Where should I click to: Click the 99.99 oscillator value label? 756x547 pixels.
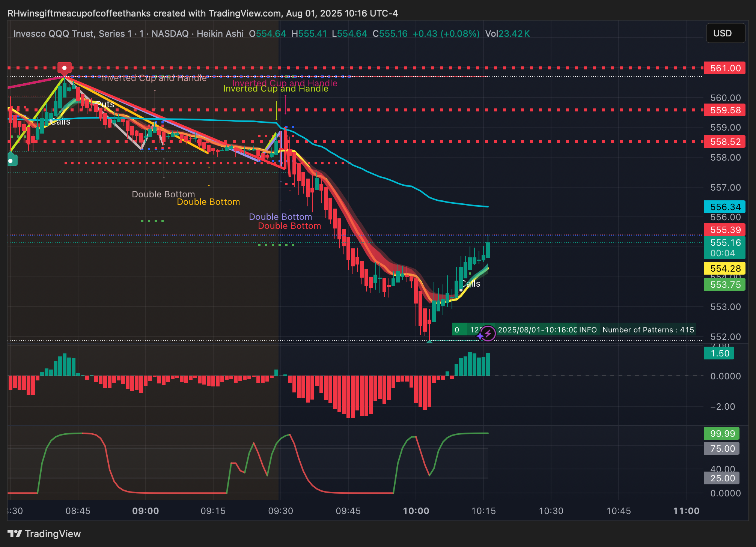click(x=722, y=433)
